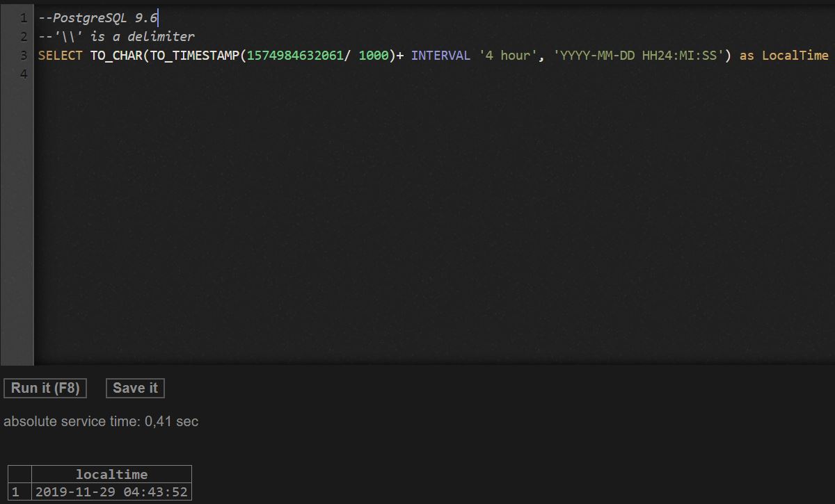Click the Save it button
The width and height of the screenshot is (835, 504).
click(134, 388)
